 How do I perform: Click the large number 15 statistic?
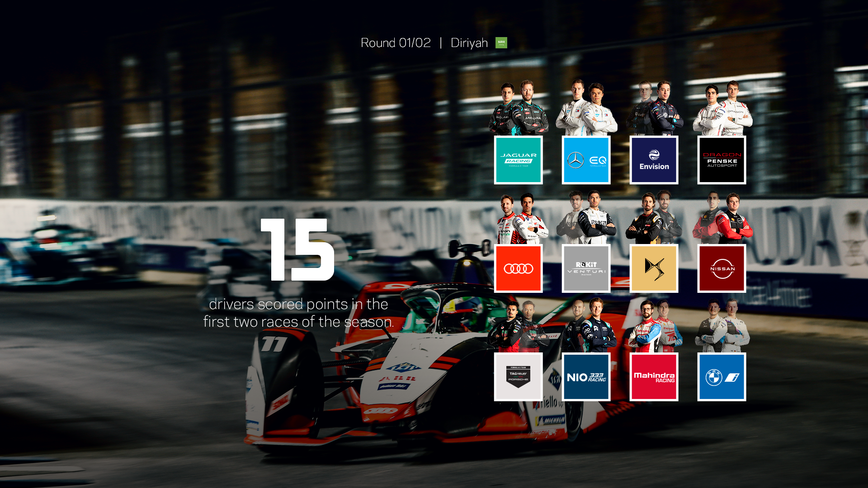pyautogui.click(x=297, y=250)
